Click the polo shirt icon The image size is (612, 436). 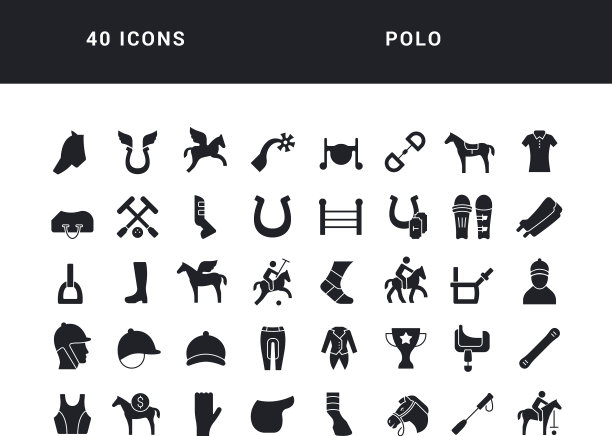539,151
